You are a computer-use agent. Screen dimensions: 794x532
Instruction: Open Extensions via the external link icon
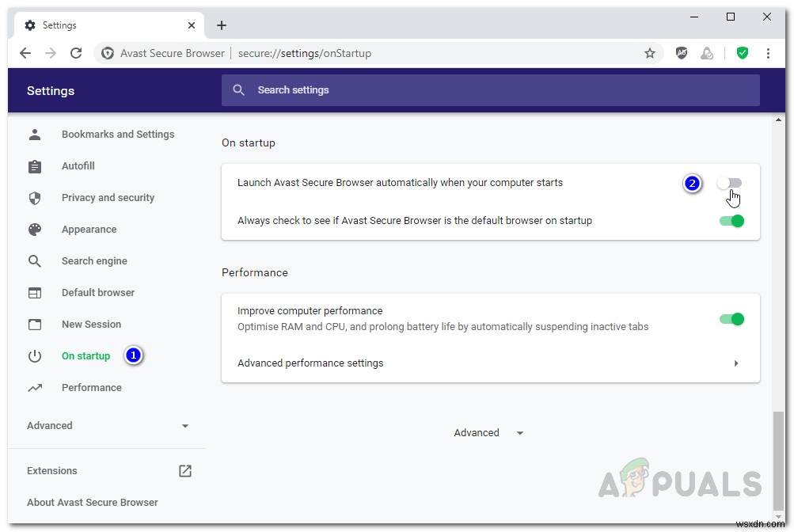(184, 470)
